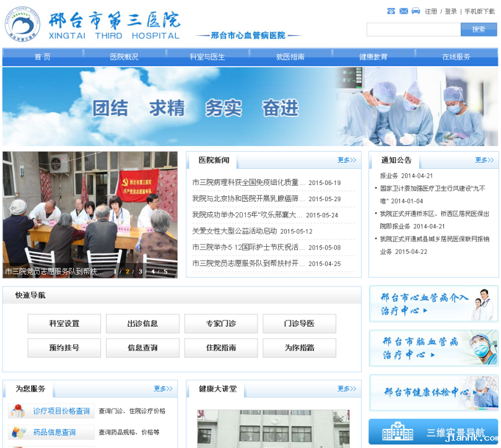Open 邢台市心血管病介入治疗中心 banner
This screenshot has width=501, height=448.
point(433,304)
